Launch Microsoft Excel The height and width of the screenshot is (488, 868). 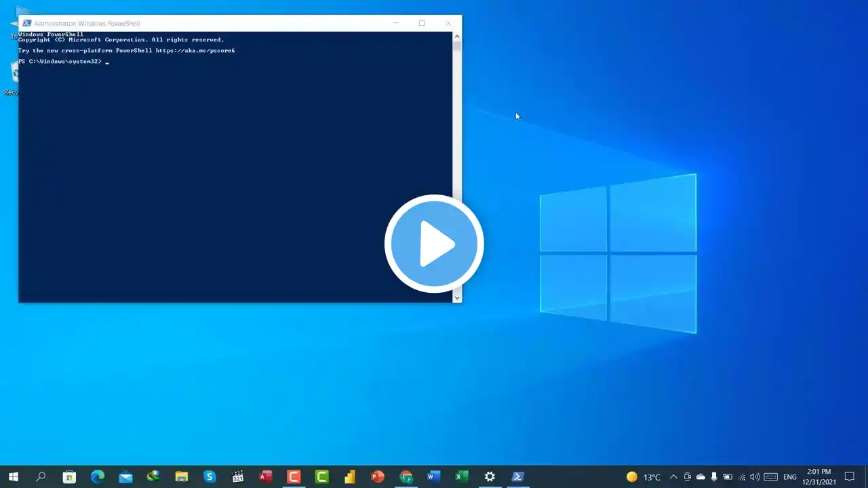click(x=462, y=476)
